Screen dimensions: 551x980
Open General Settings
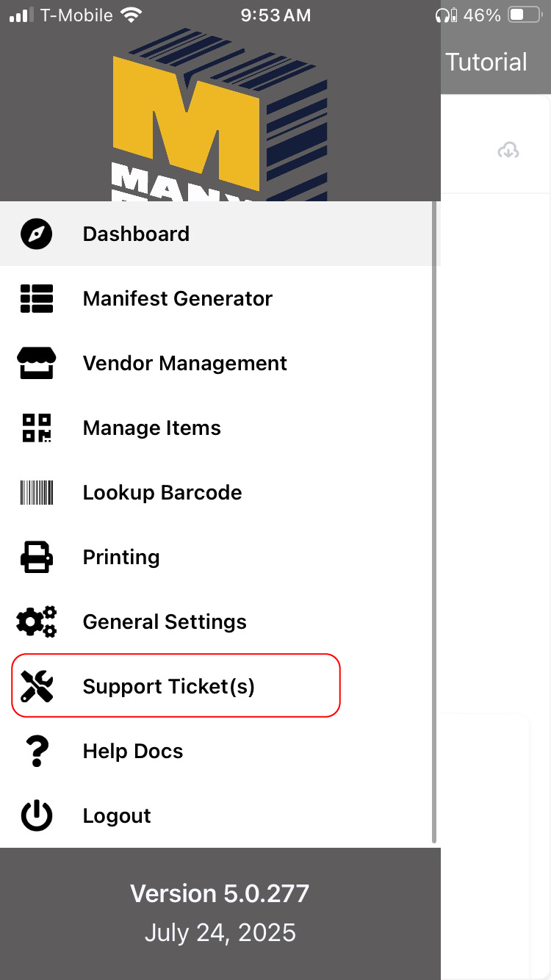pos(165,622)
